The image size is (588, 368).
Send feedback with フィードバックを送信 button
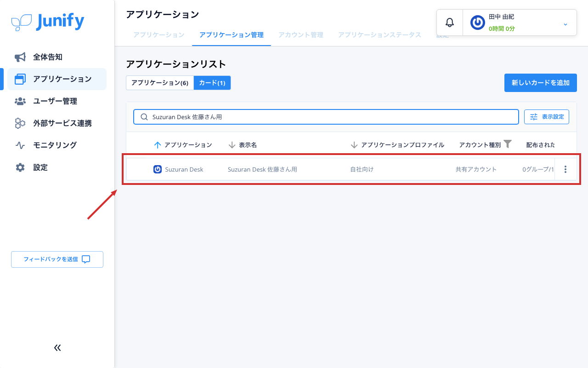click(57, 259)
